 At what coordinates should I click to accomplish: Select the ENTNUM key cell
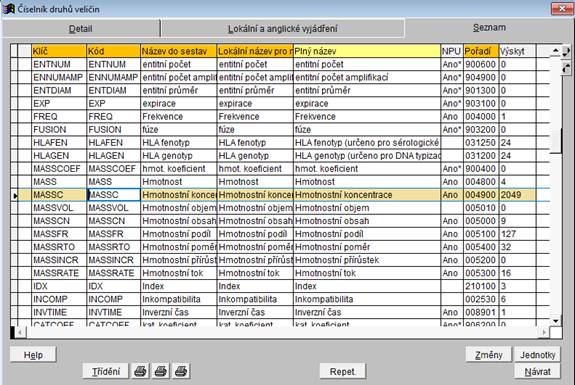tap(59, 64)
